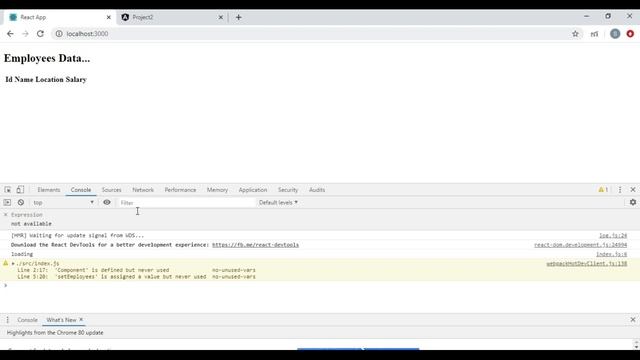Click the Employees Data heading

[47, 58]
